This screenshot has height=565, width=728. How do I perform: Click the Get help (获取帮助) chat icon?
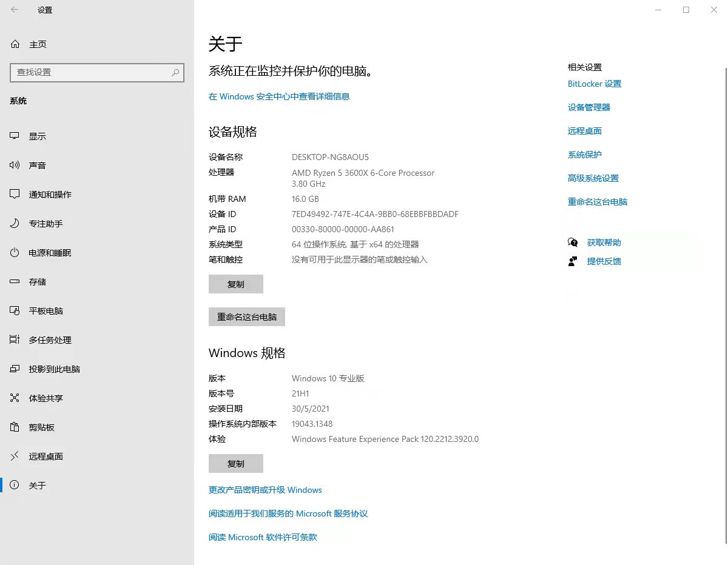tap(573, 242)
